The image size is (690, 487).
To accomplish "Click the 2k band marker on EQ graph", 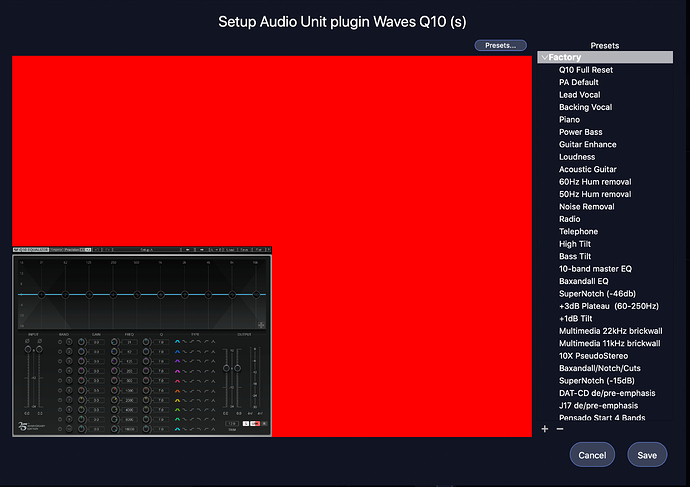I will pyautogui.click(x=185, y=295).
